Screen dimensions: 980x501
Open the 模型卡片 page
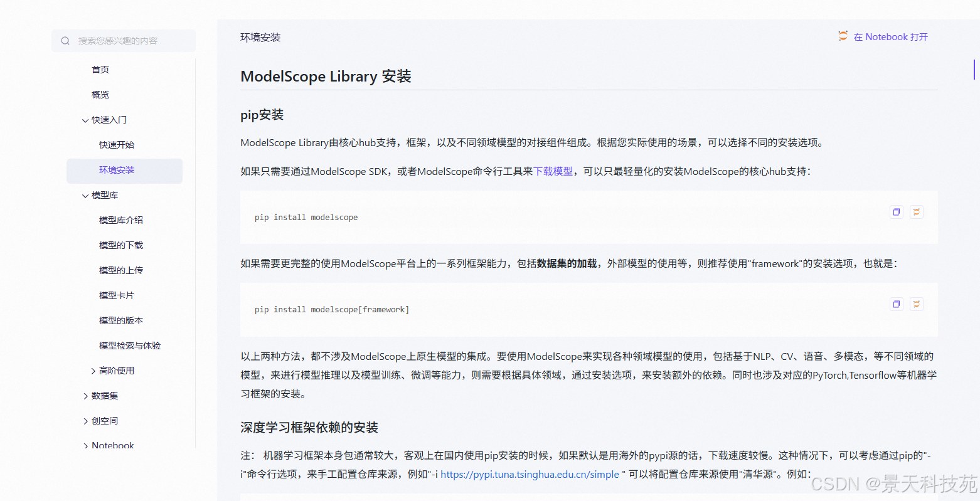[117, 295]
